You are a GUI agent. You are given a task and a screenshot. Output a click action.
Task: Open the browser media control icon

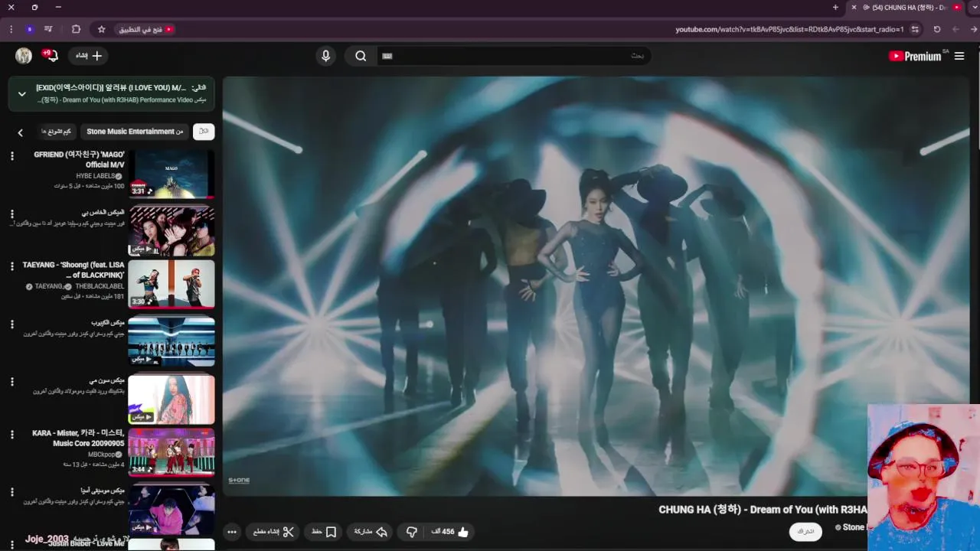pyautogui.click(x=49, y=29)
